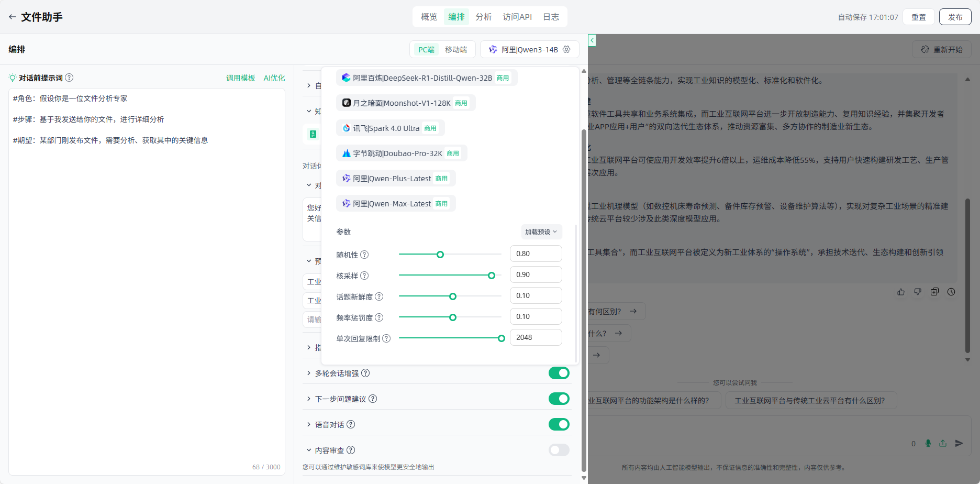The height and width of the screenshot is (484, 980).
Task: Toggle the 下一步问题建议 switch
Action: (559, 399)
